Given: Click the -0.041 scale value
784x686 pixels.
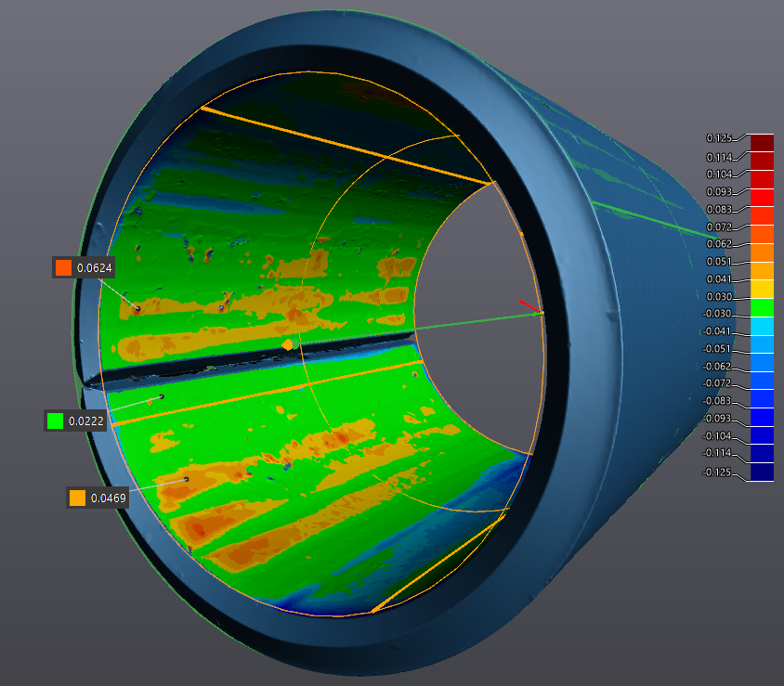Looking at the screenshot, I should [x=717, y=331].
